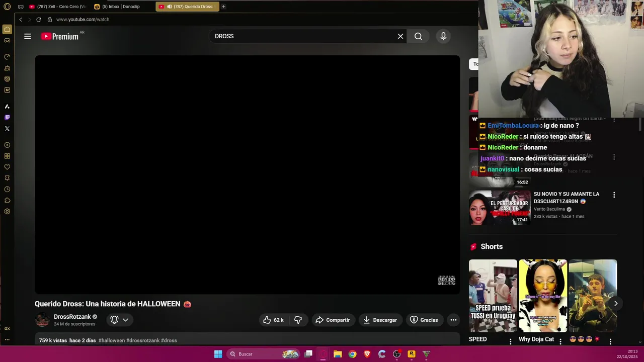The width and height of the screenshot is (644, 362).
Task: Open options menu for SPEED short
Action: click(511, 341)
